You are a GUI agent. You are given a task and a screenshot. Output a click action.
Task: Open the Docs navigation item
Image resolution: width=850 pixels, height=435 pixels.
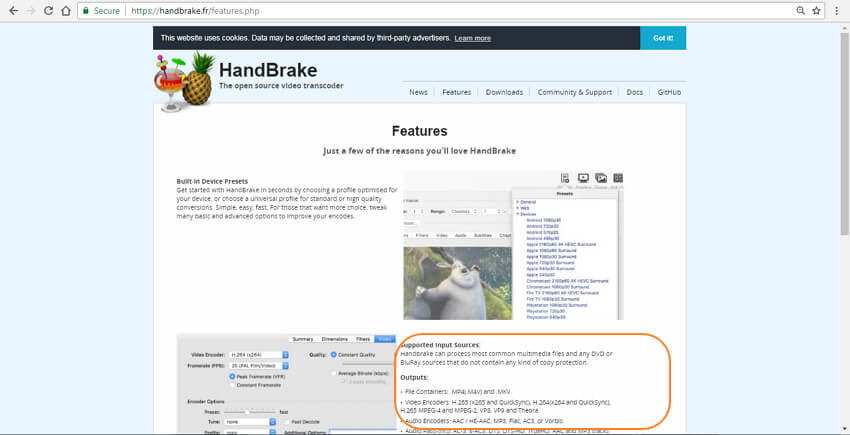pyautogui.click(x=634, y=92)
